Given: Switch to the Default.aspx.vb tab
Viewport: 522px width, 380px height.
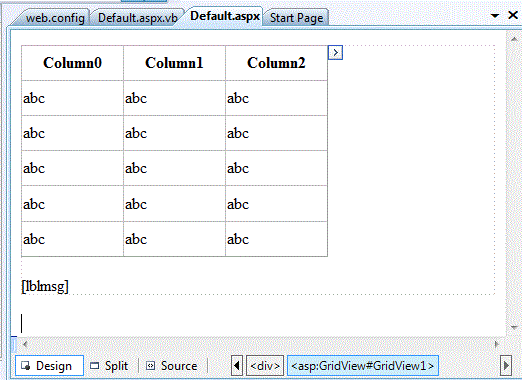Looking at the screenshot, I should click(x=137, y=18).
